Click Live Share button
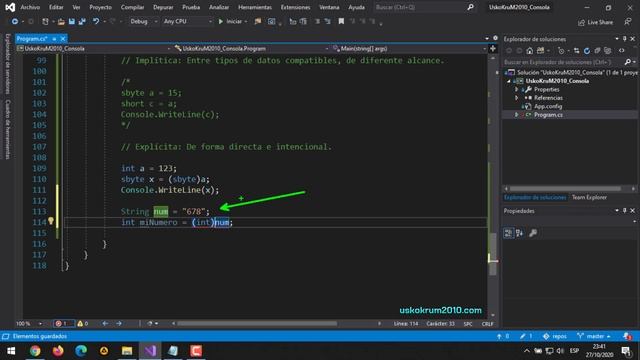This screenshot has height=360, width=640. 596,22
